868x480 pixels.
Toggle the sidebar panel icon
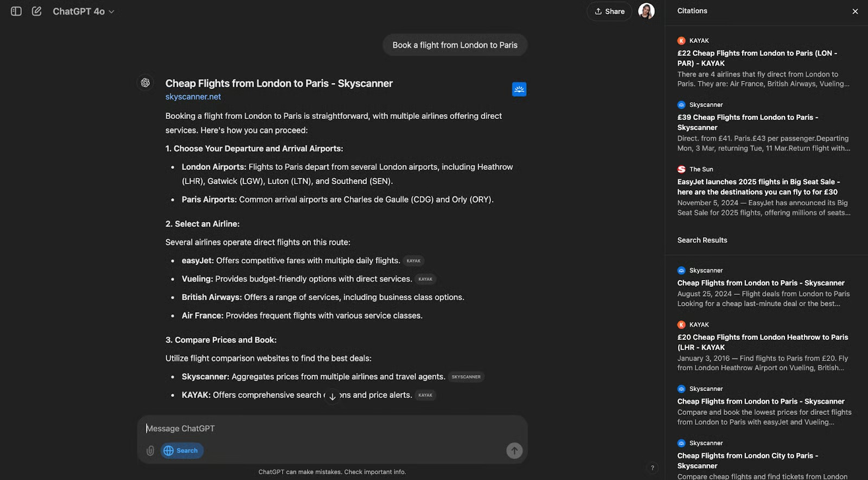(16, 11)
